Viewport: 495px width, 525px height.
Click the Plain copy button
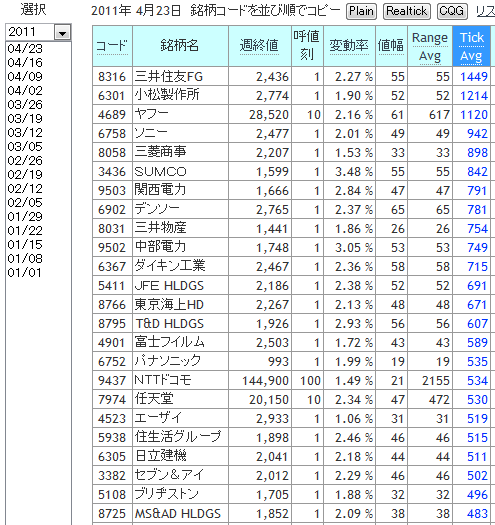point(361,11)
